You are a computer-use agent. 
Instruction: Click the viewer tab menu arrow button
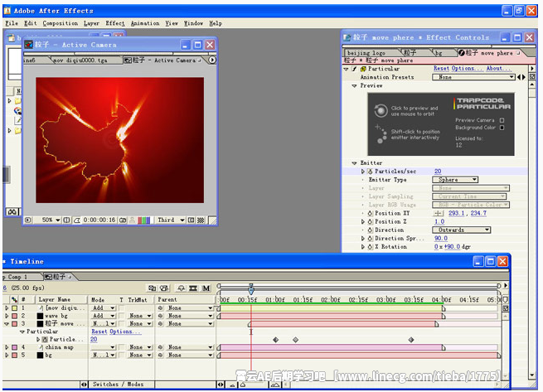click(212, 60)
